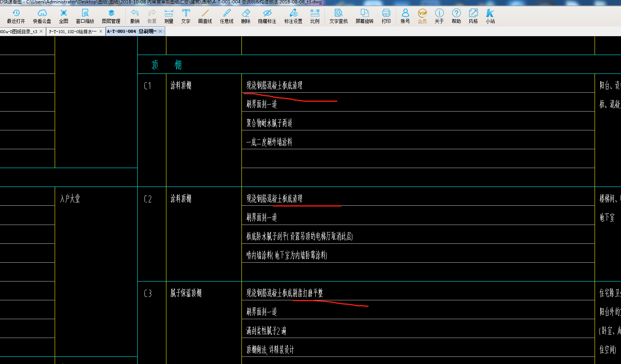Click the 聚合物耐水腻子两道 line

click(x=269, y=123)
